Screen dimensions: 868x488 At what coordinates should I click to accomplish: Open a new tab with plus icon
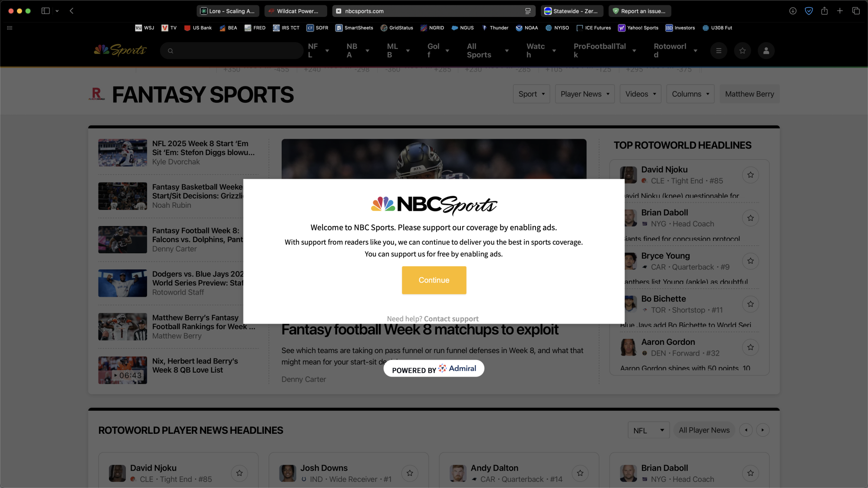840,11
